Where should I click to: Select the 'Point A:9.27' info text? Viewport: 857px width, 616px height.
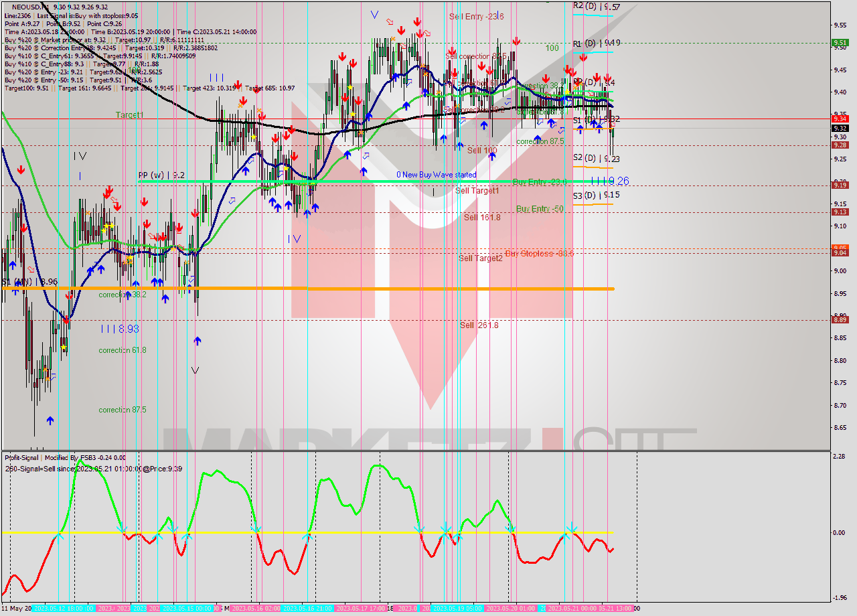22,23
